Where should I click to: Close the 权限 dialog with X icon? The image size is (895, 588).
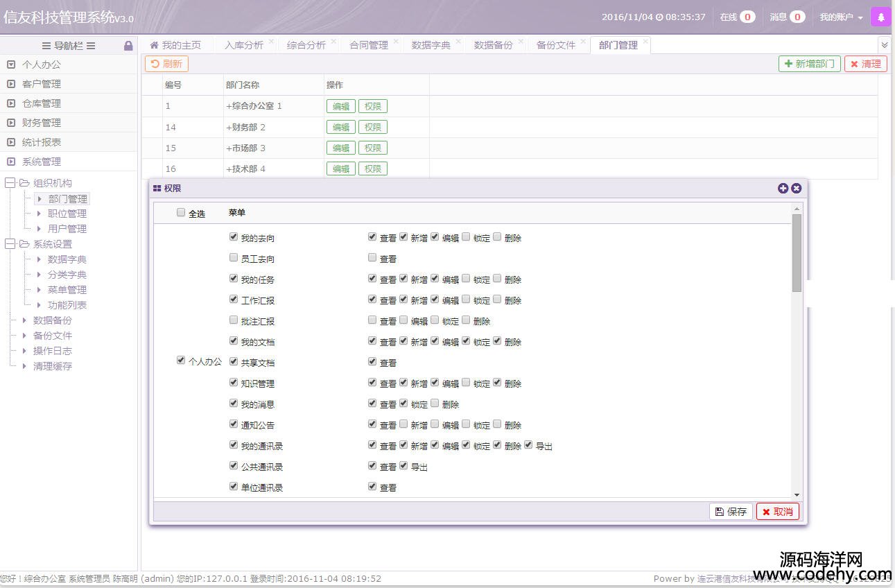tap(797, 188)
